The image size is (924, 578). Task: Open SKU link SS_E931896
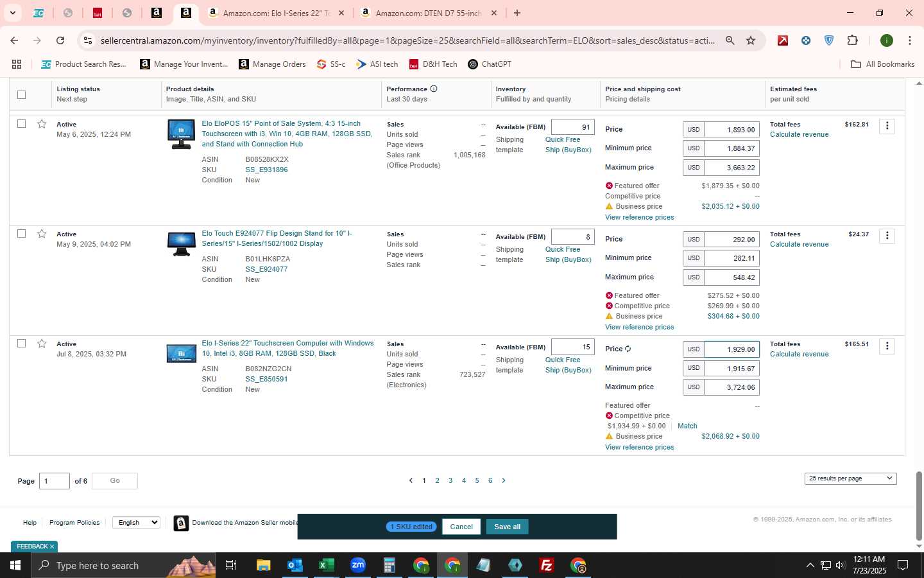(266, 170)
